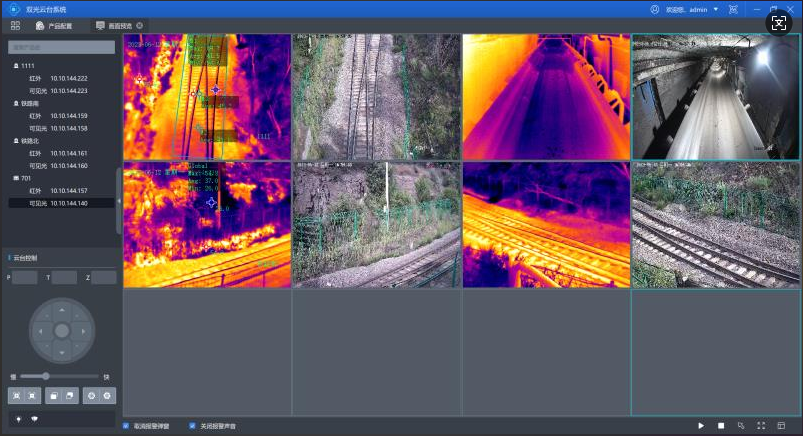803x436 pixels.
Task: Click the stop button in bottom toolbar
Action: [x=721, y=426]
